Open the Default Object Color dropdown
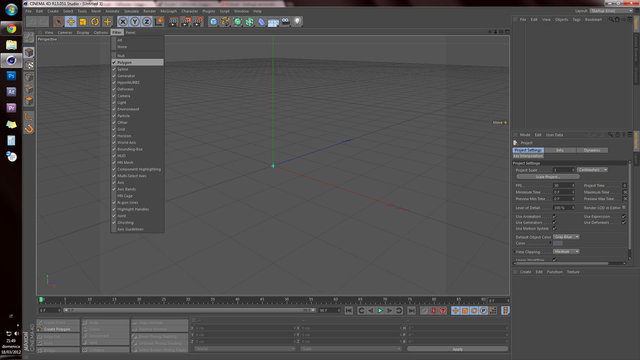The image size is (640, 360). [x=566, y=237]
